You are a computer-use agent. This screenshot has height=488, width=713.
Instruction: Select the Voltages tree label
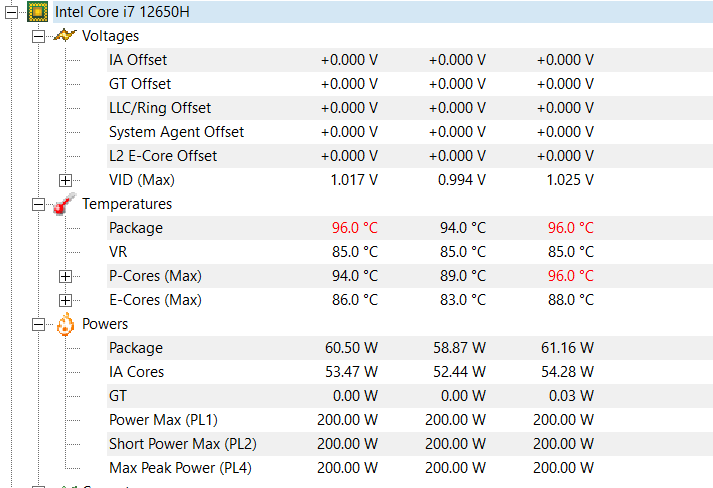(110, 36)
